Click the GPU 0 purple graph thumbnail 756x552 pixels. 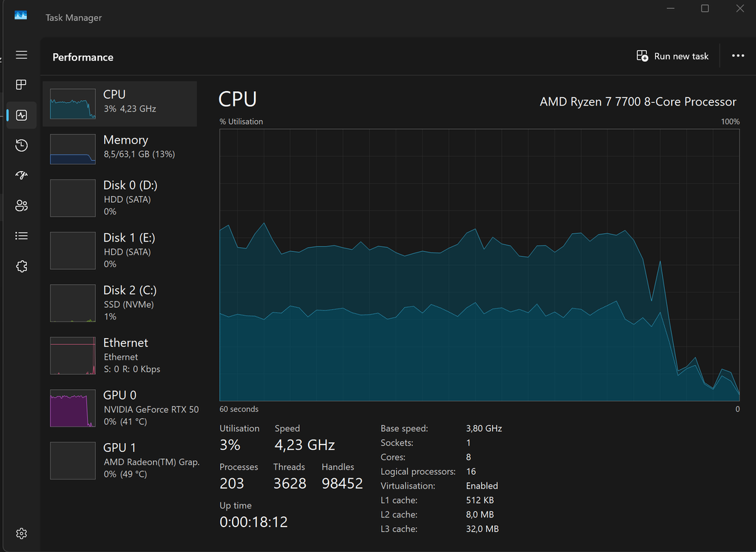[x=72, y=408]
